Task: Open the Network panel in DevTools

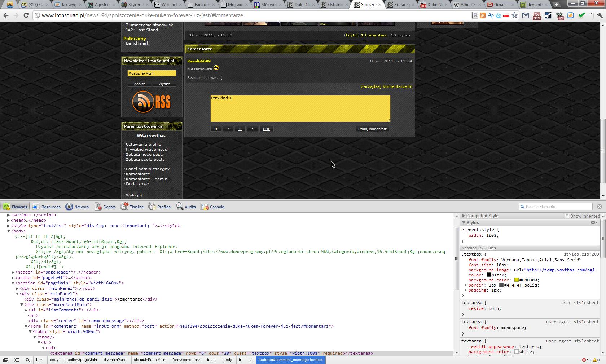Action: click(78, 207)
